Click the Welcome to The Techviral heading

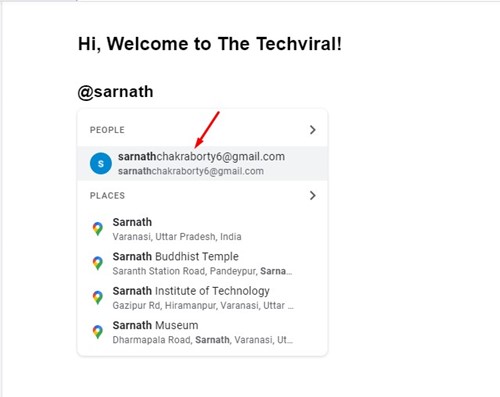point(210,44)
